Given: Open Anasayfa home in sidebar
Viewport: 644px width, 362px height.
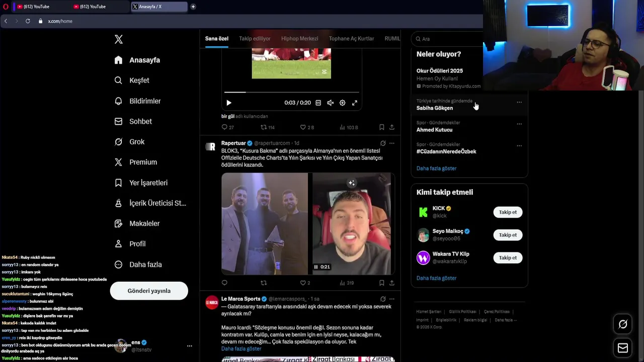Looking at the screenshot, I should click(x=137, y=60).
